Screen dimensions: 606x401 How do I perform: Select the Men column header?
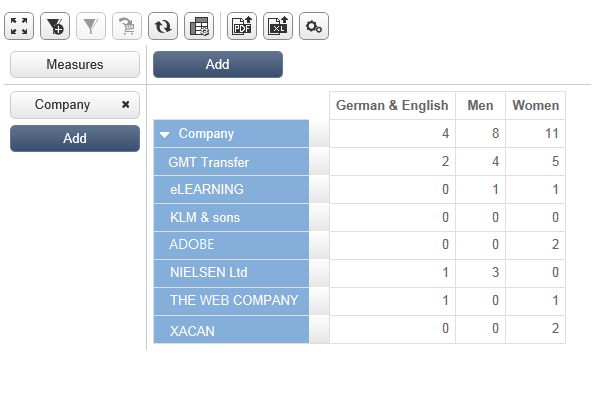[480, 105]
